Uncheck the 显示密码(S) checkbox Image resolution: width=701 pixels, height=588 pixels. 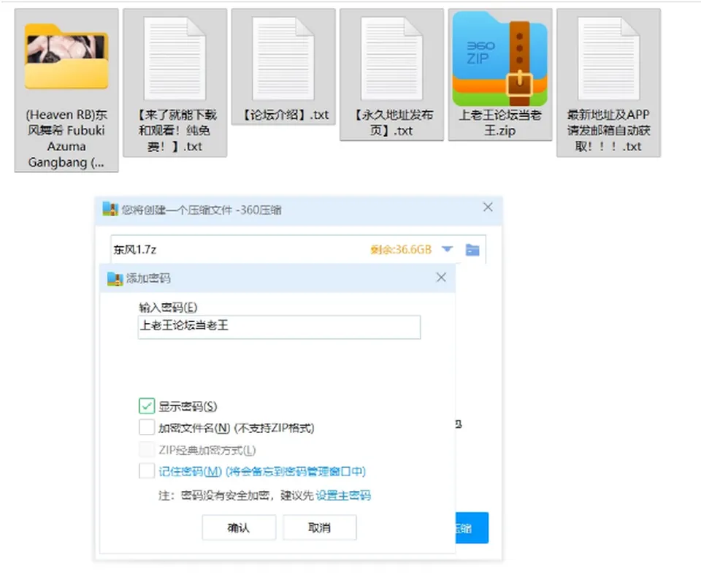[147, 406]
